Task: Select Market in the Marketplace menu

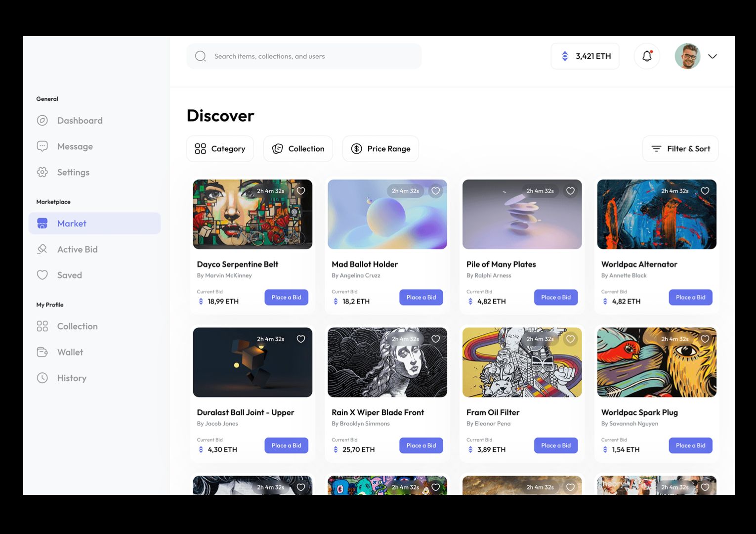Action: pos(72,223)
